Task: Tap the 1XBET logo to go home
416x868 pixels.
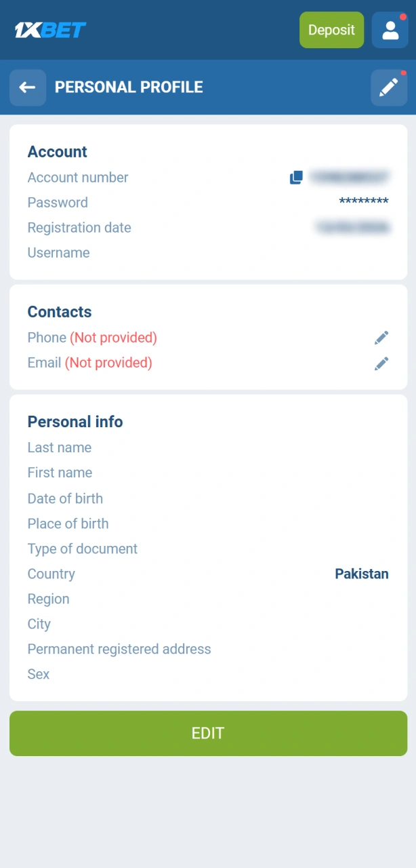Action: pos(48,29)
